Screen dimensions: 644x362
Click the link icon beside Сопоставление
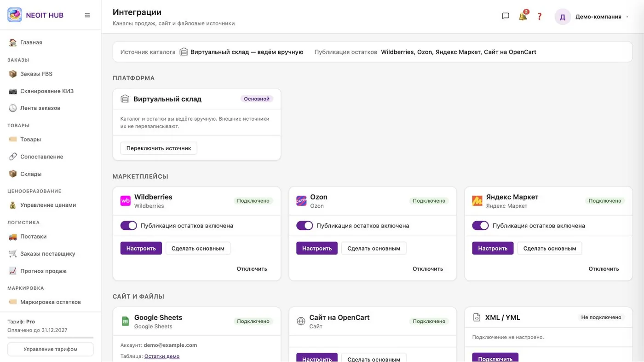13,157
